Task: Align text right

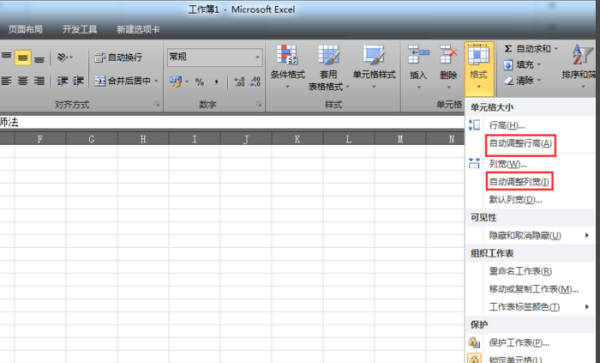Action: click(39, 81)
